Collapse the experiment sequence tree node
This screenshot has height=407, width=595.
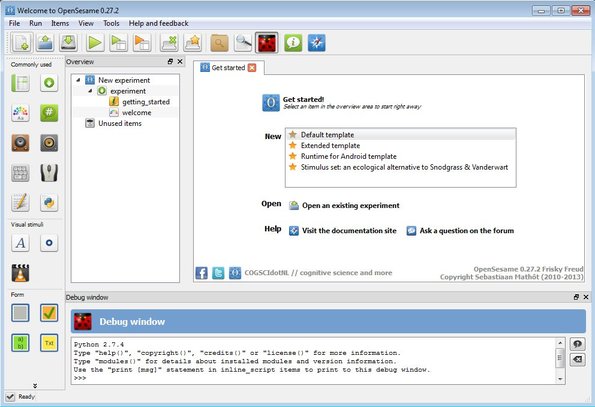pyautogui.click(x=90, y=91)
